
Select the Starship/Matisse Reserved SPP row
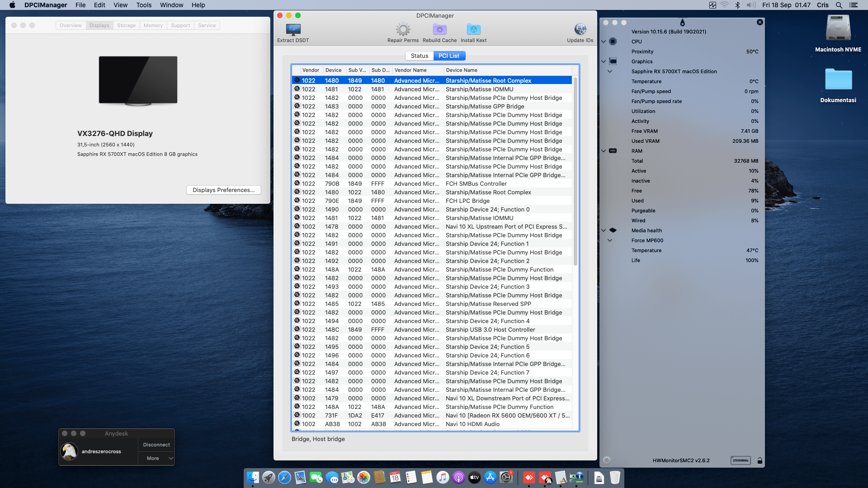(432, 304)
